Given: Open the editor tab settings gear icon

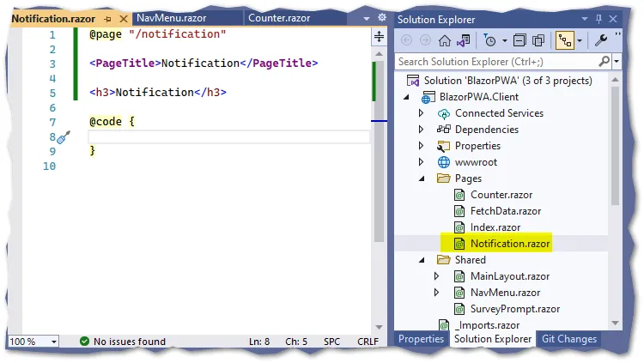Looking at the screenshot, I should tap(382, 17).
